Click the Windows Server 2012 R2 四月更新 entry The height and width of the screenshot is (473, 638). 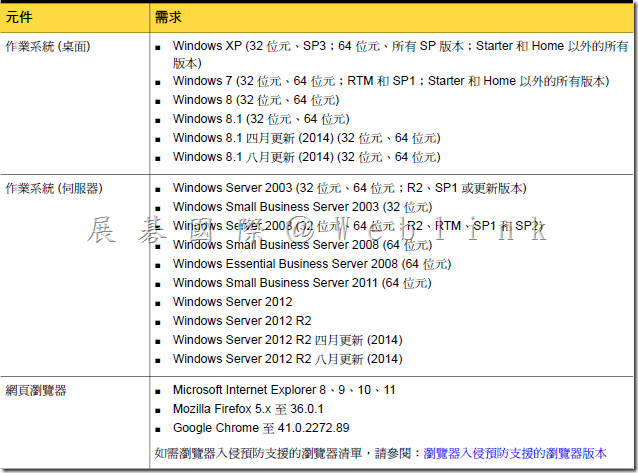[287, 340]
